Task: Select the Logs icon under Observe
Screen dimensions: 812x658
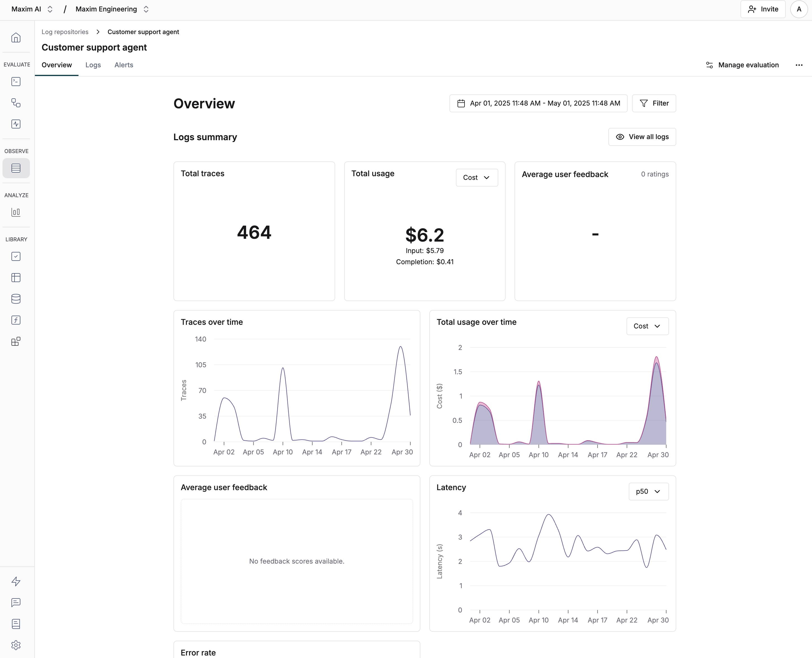Action: coord(16,168)
